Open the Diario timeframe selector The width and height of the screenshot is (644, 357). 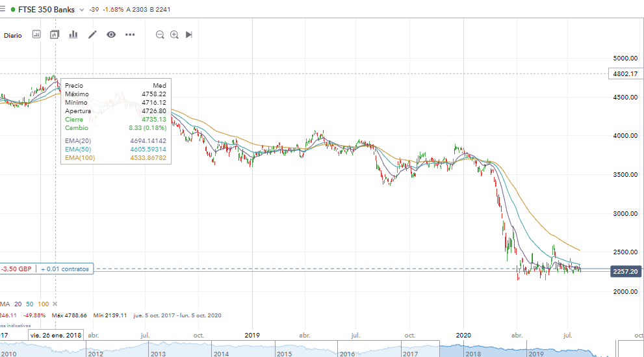pos(13,35)
